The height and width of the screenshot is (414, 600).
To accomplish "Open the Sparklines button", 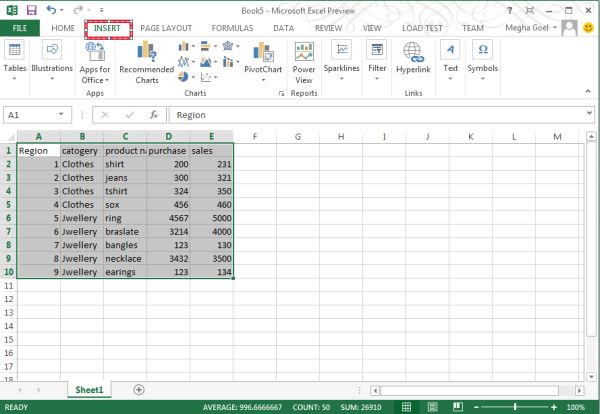I will (341, 60).
